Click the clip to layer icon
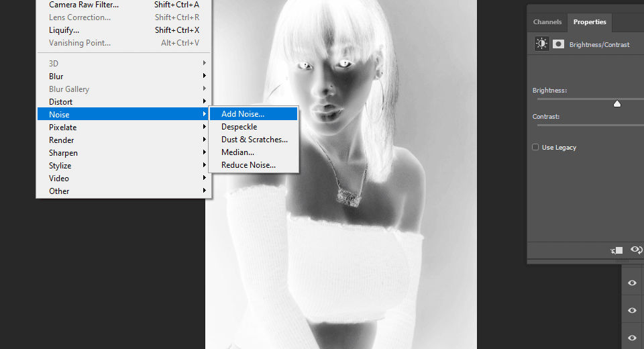The height and width of the screenshot is (349, 644). click(x=616, y=250)
